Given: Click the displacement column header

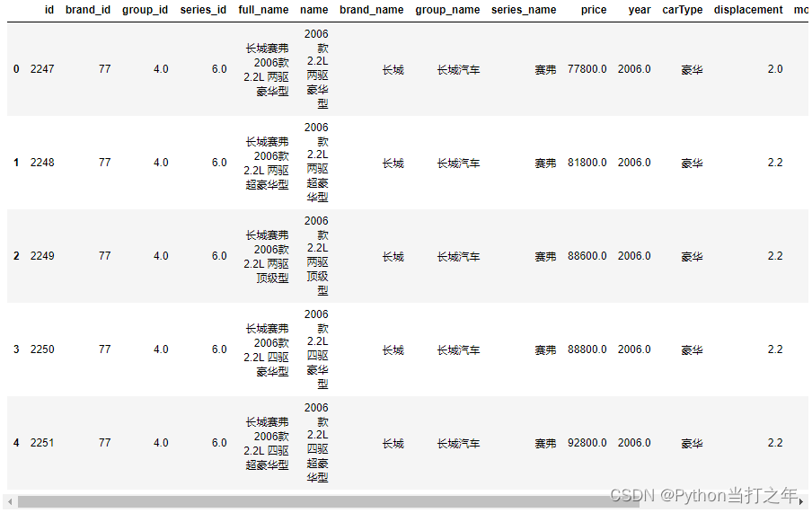Looking at the screenshot, I should [x=748, y=10].
